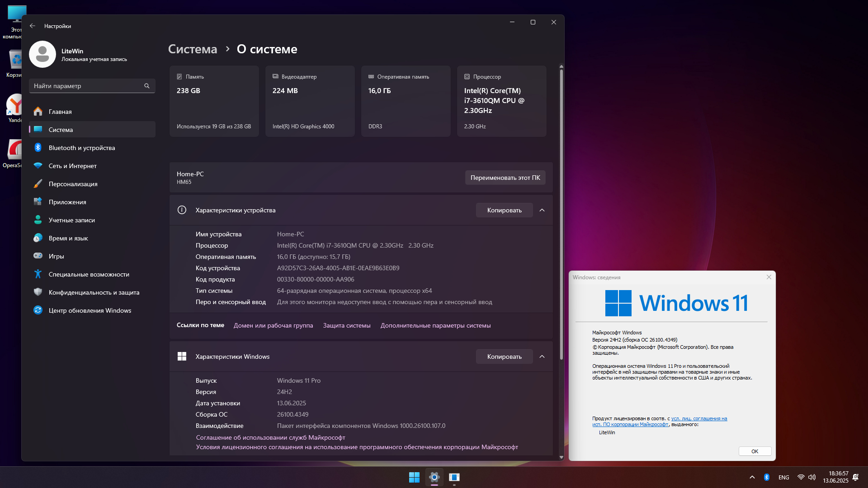Screen dimensions: 868x488
Task: Click Bluetooth icon in system tray
Action: tap(767, 477)
